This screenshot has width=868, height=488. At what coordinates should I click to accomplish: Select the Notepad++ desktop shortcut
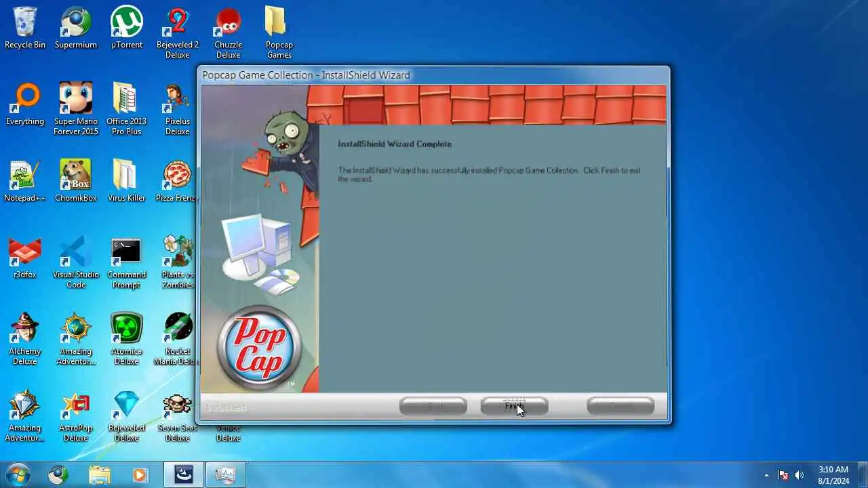point(25,182)
